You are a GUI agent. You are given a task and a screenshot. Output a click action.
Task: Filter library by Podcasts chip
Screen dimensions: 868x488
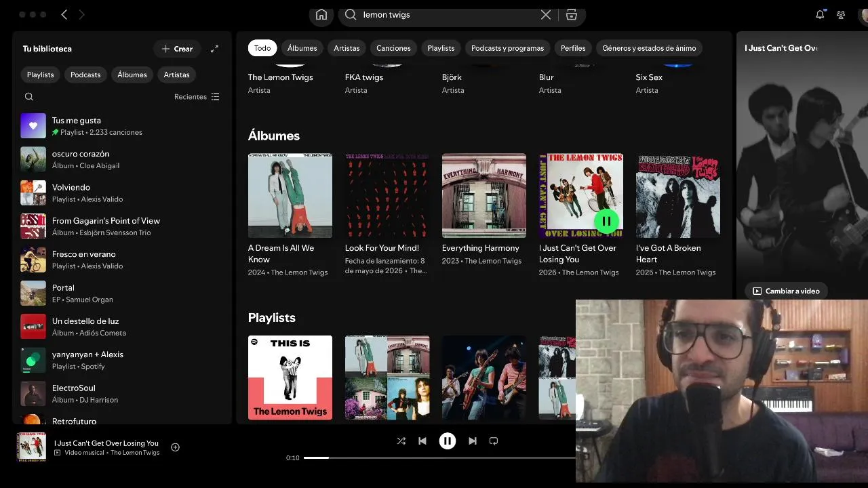(x=85, y=75)
